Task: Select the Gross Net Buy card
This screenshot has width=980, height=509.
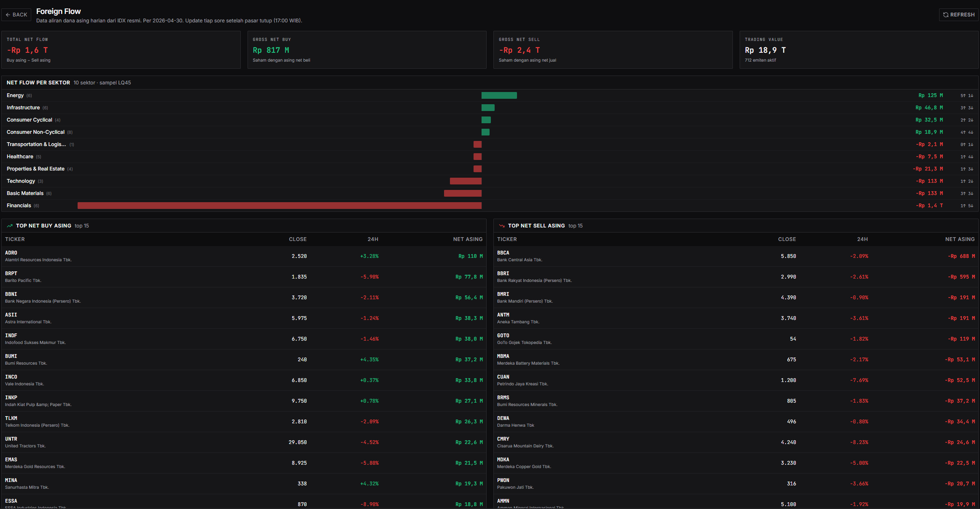Action: [367, 50]
